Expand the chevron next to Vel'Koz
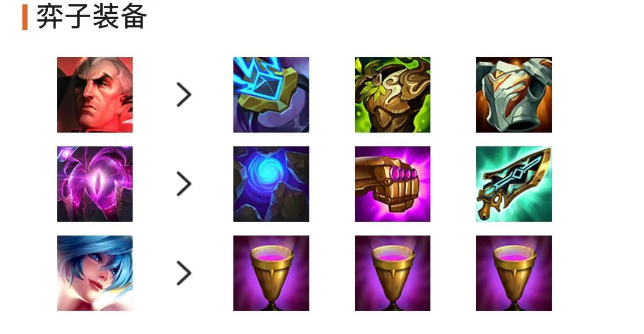Image resolution: width=644 pixels, height=334 pixels. (x=184, y=184)
